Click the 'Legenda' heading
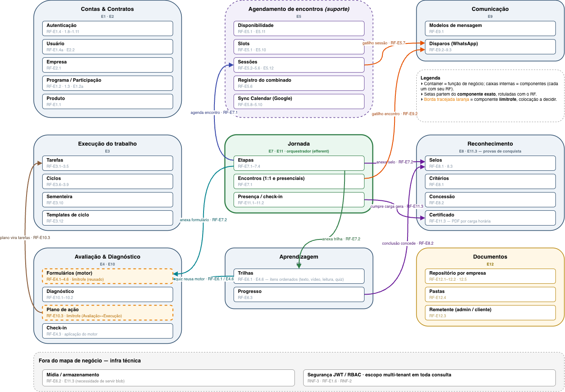 [431, 78]
